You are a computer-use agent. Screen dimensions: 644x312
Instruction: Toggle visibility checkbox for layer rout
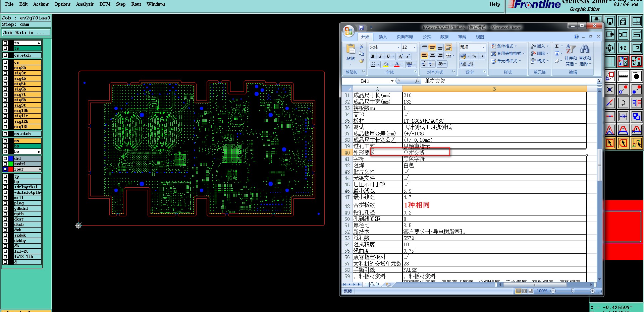[5, 169]
